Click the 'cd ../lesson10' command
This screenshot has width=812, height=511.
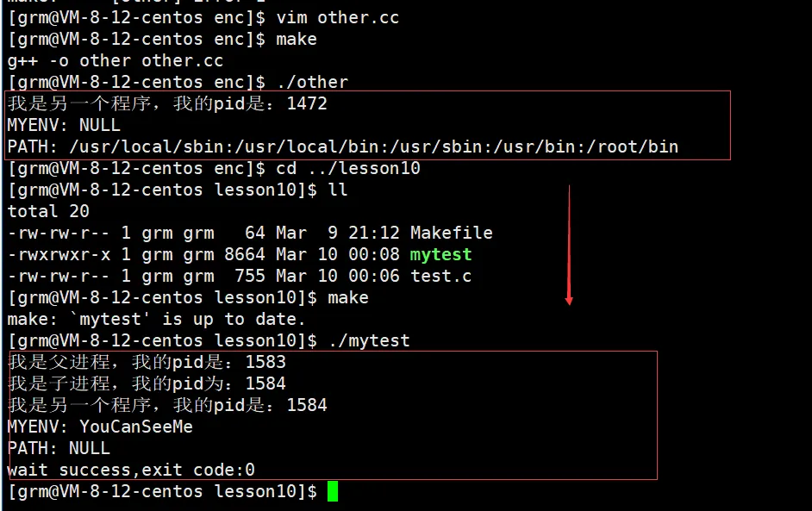(x=348, y=168)
